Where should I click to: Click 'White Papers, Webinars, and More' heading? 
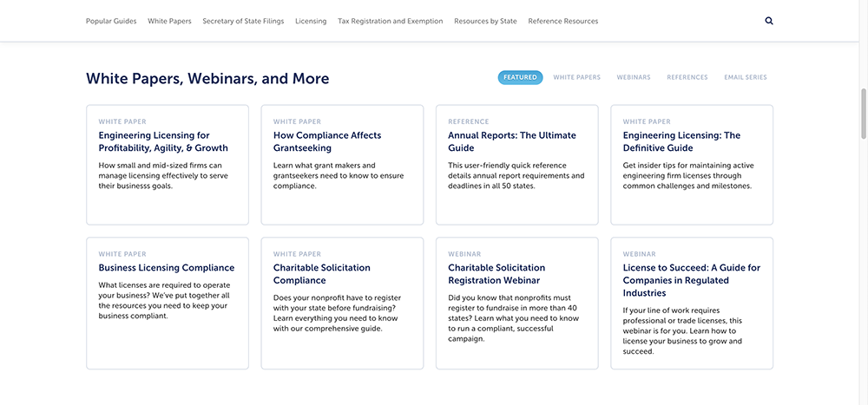point(207,79)
